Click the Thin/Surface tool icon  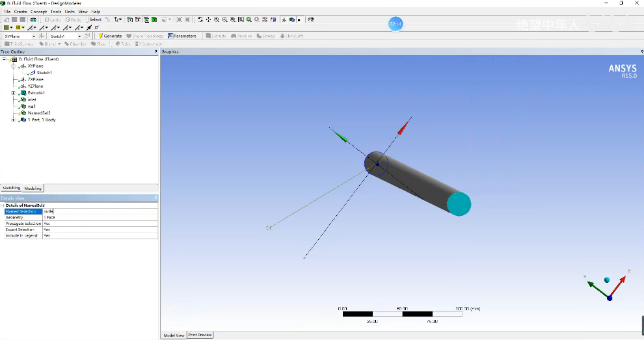(20, 44)
